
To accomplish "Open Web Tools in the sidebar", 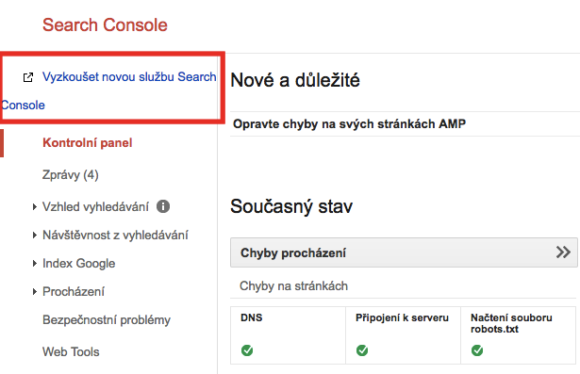I will [x=71, y=351].
